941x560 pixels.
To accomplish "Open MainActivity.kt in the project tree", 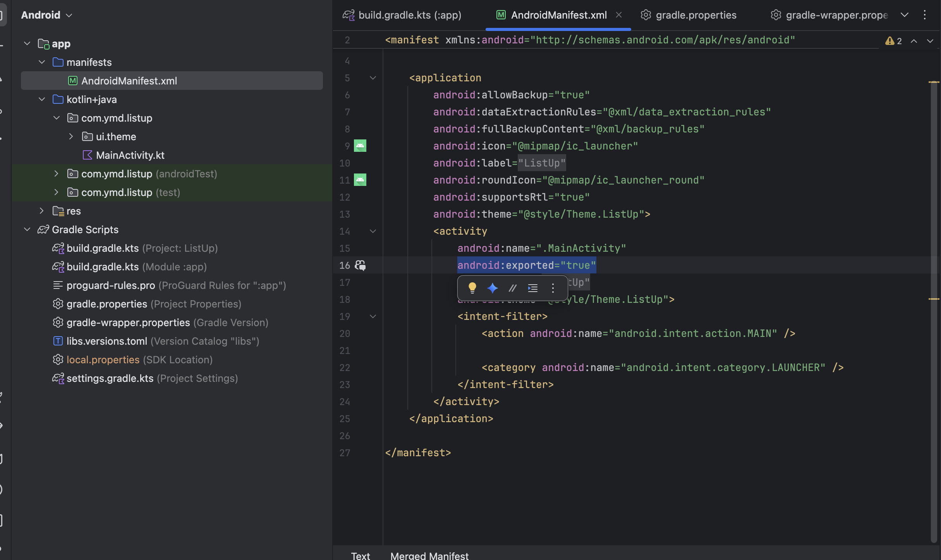I will (130, 155).
